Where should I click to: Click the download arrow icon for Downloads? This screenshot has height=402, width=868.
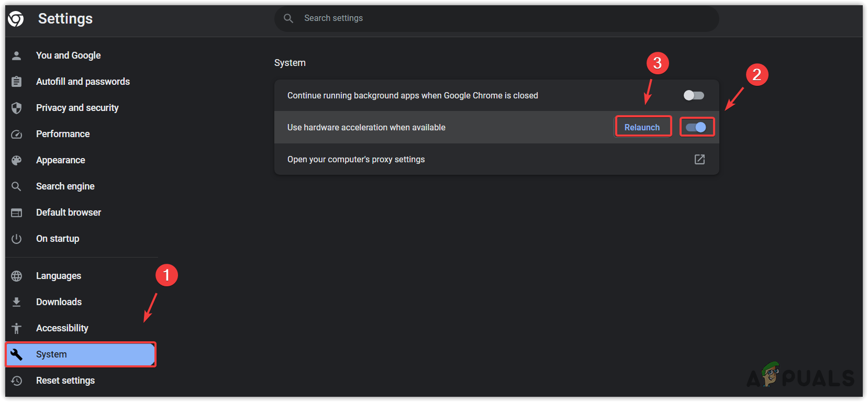pyautogui.click(x=17, y=302)
